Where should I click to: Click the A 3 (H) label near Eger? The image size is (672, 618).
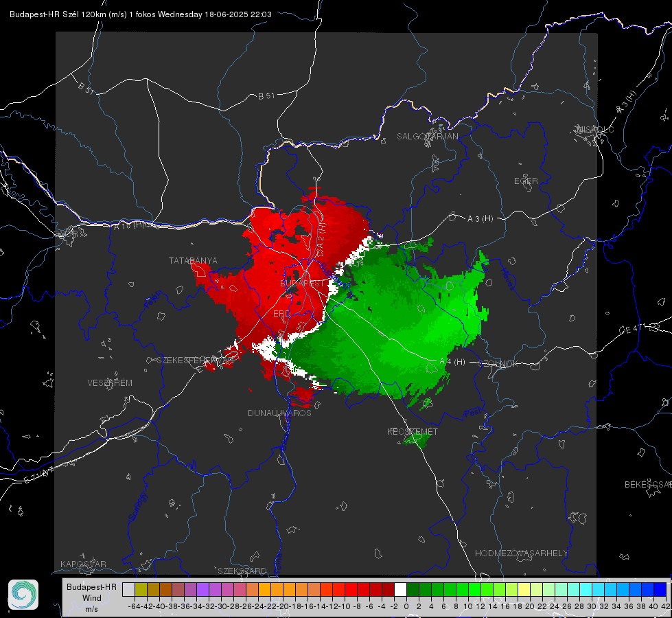480,219
